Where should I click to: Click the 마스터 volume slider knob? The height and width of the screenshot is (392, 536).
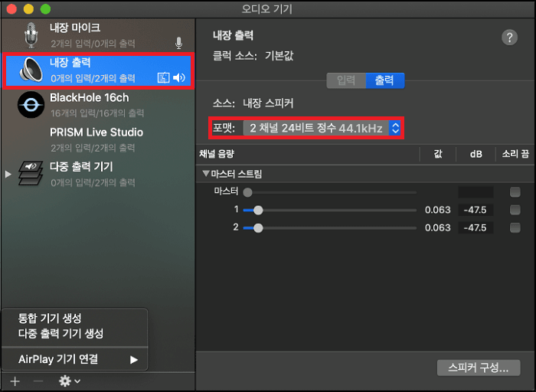[247, 192]
